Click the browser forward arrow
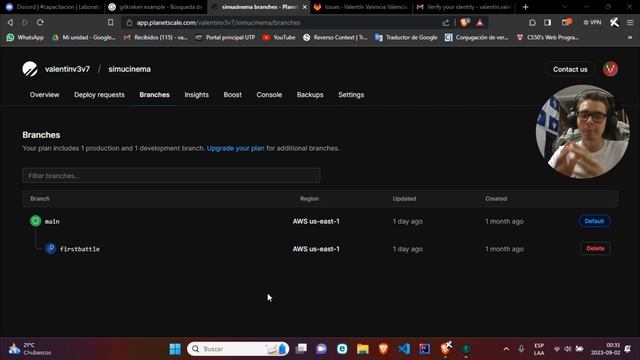640x360 pixels. tap(25, 22)
